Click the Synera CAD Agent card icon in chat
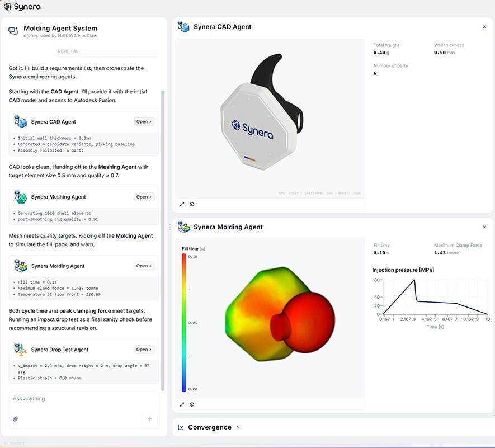The height and width of the screenshot is (448, 495). [x=21, y=121]
